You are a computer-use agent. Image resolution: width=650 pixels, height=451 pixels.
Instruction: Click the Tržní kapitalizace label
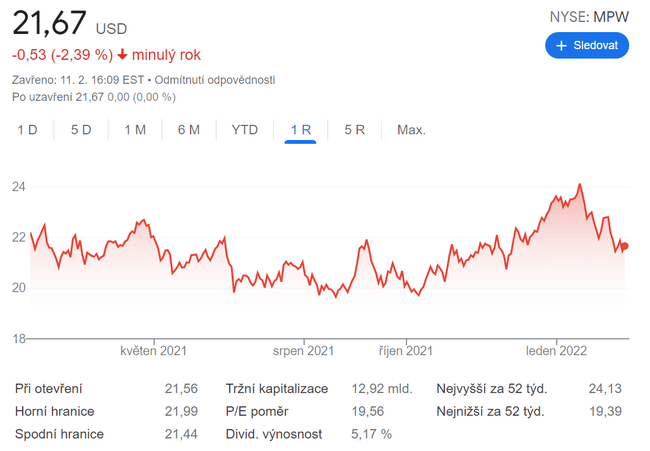(276, 388)
